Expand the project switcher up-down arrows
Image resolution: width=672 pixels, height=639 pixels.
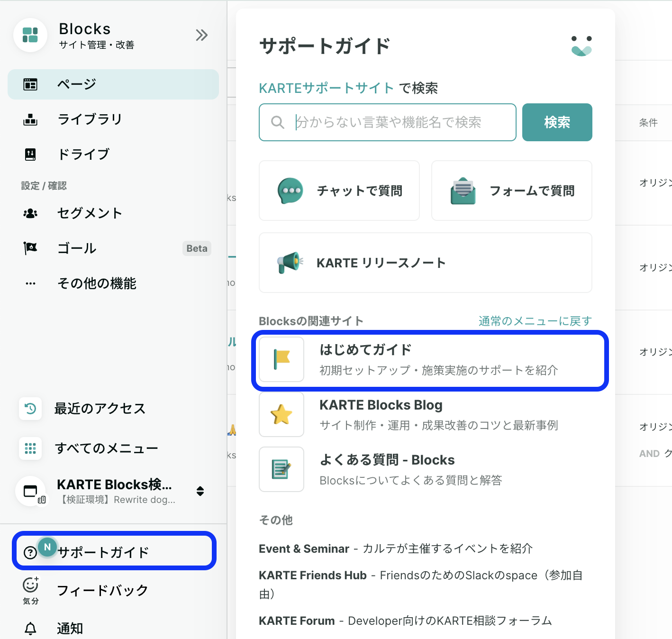[x=200, y=491]
